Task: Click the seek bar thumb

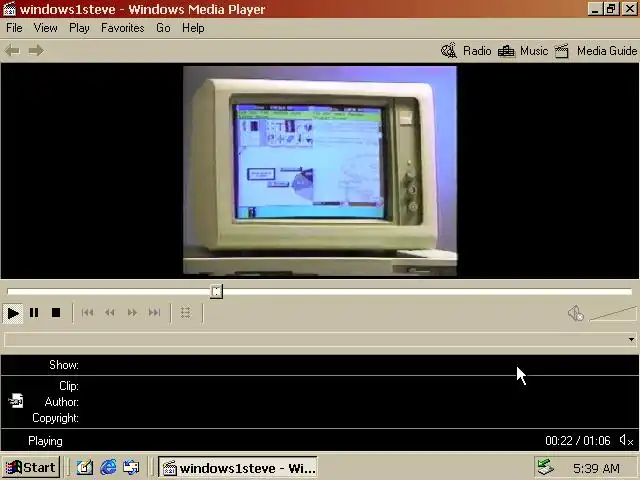Action: click(216, 291)
